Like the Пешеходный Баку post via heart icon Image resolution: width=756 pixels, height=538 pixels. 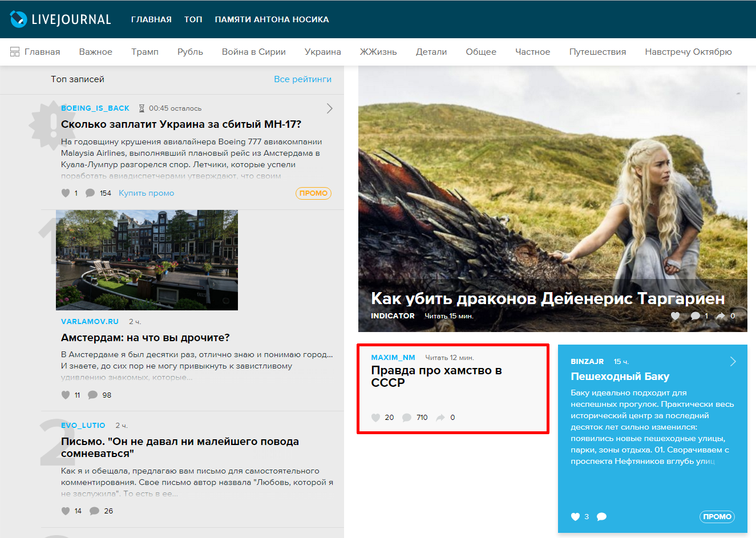pyautogui.click(x=575, y=517)
